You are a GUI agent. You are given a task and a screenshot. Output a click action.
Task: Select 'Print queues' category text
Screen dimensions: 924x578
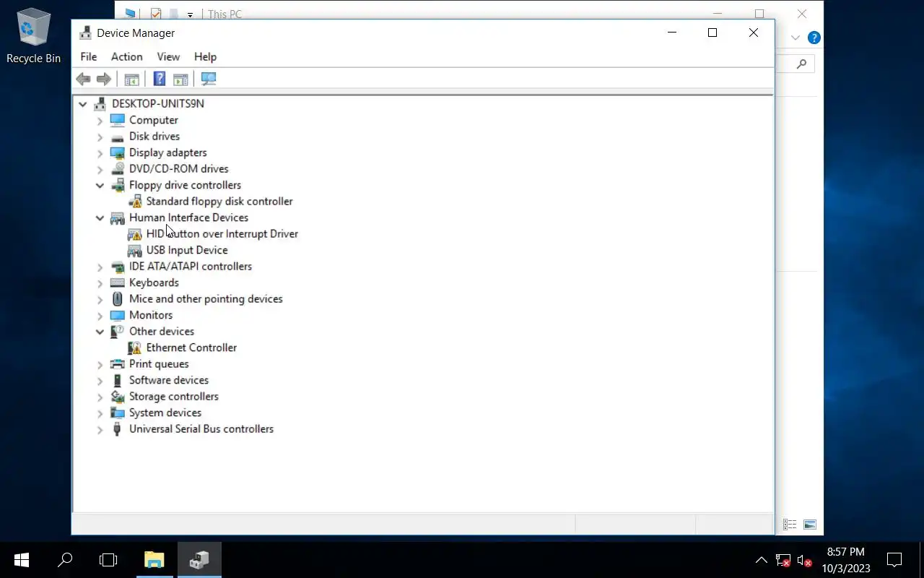click(x=159, y=364)
